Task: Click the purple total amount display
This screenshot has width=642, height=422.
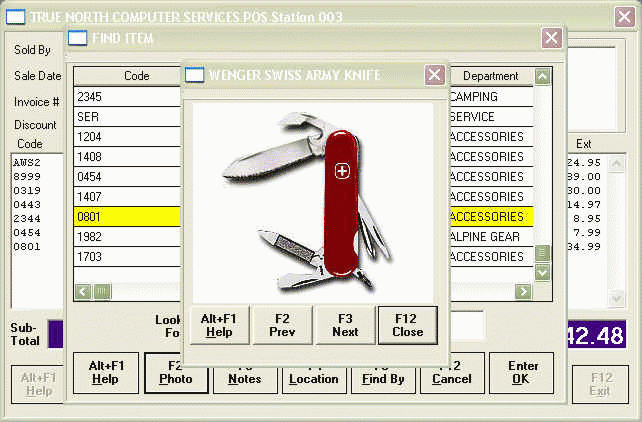Action: [x=596, y=335]
